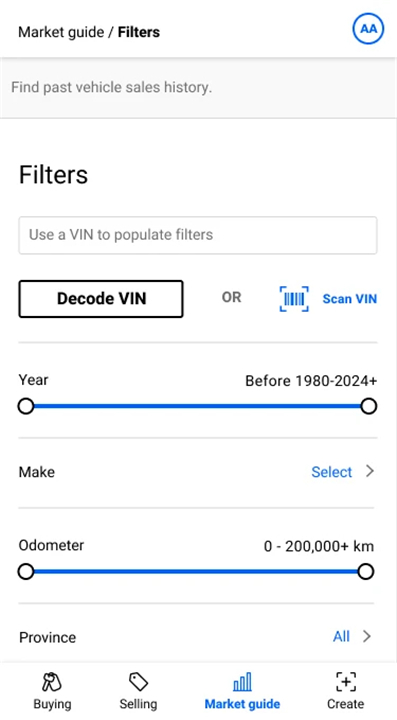The height and width of the screenshot is (720, 397).
Task: Switch to the Buying tab
Action: (x=52, y=691)
